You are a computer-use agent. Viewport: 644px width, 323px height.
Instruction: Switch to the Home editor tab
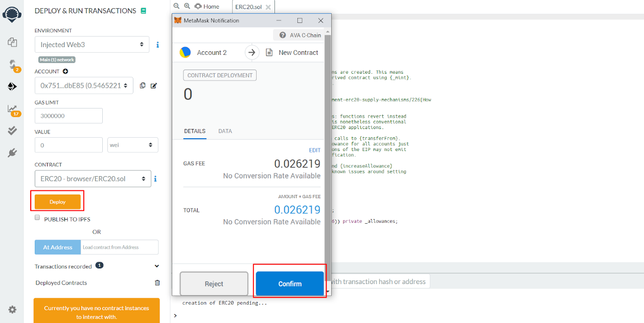coord(207,7)
